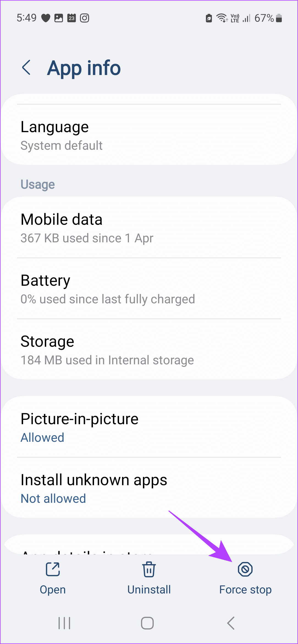Tap the Uninstall trash icon
Screen dimensions: 298x644
[x=149, y=569]
